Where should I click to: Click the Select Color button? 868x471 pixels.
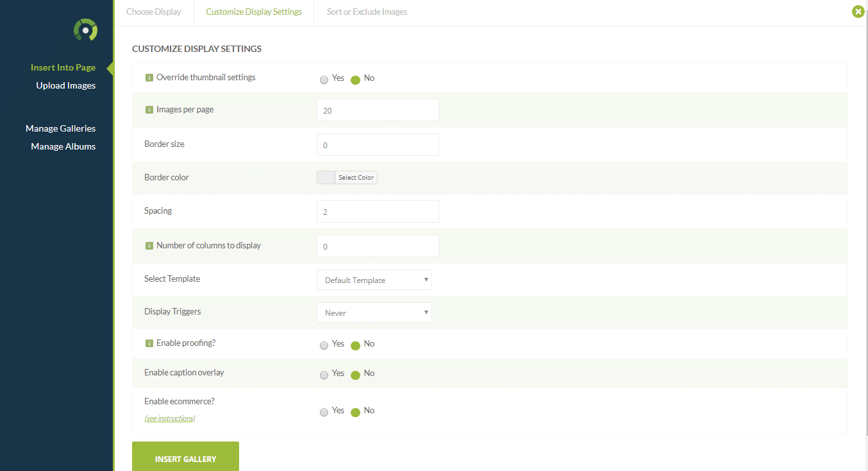click(x=356, y=178)
